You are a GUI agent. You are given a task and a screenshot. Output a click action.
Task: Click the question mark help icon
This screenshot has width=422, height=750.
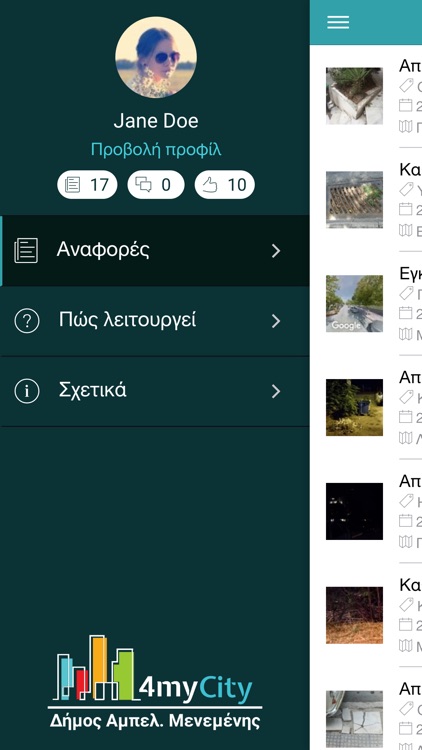tap(27, 321)
